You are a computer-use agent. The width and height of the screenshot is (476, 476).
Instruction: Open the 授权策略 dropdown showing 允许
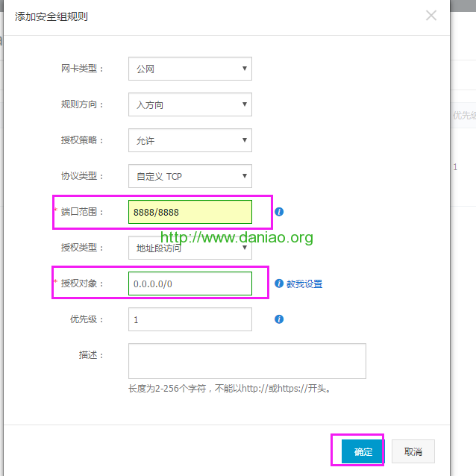pyautogui.click(x=190, y=140)
